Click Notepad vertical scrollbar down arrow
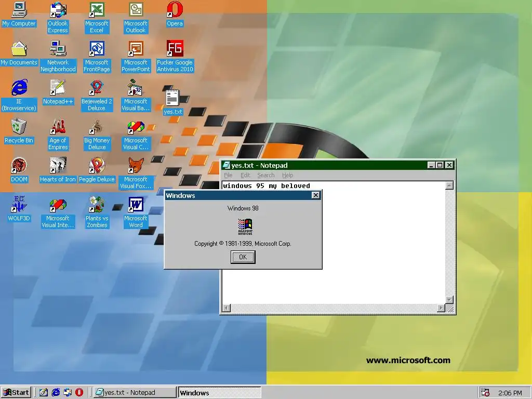This screenshot has height=399, width=532. [x=449, y=300]
